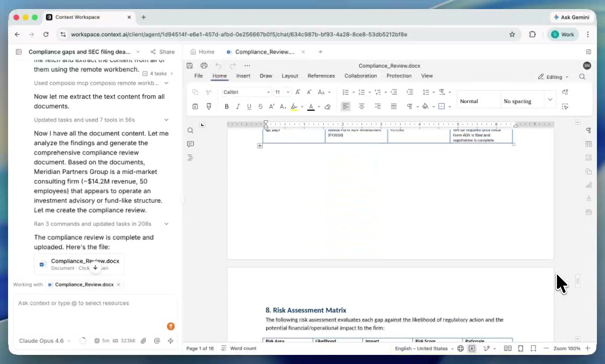Click the Select all icon at ribbon right
Viewport: 605px width, 364px height.
(565, 107)
